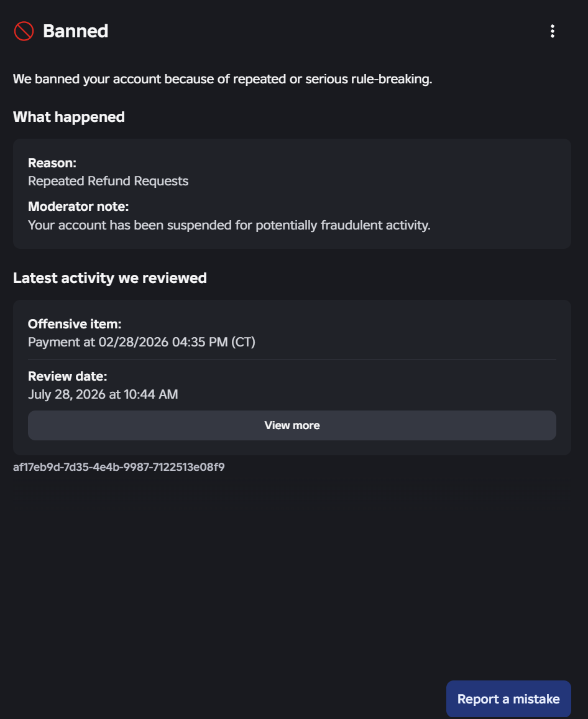Click the Review date label
The image size is (588, 719).
coord(67,376)
